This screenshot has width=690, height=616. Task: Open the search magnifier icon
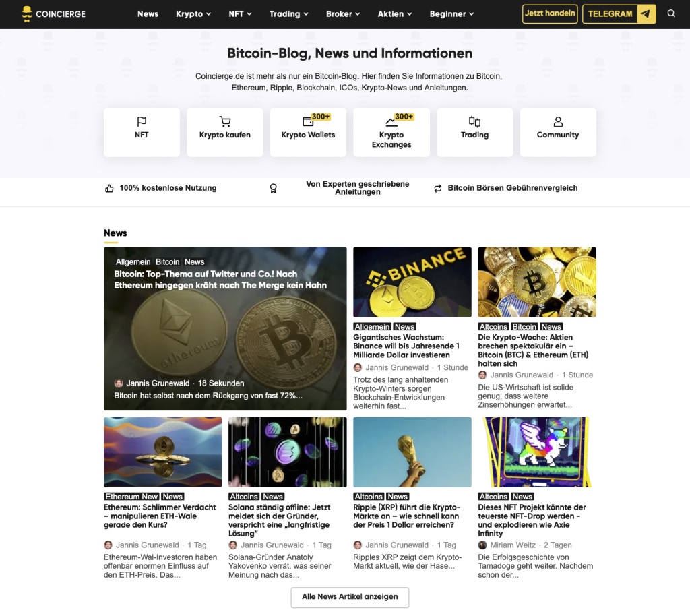670,13
